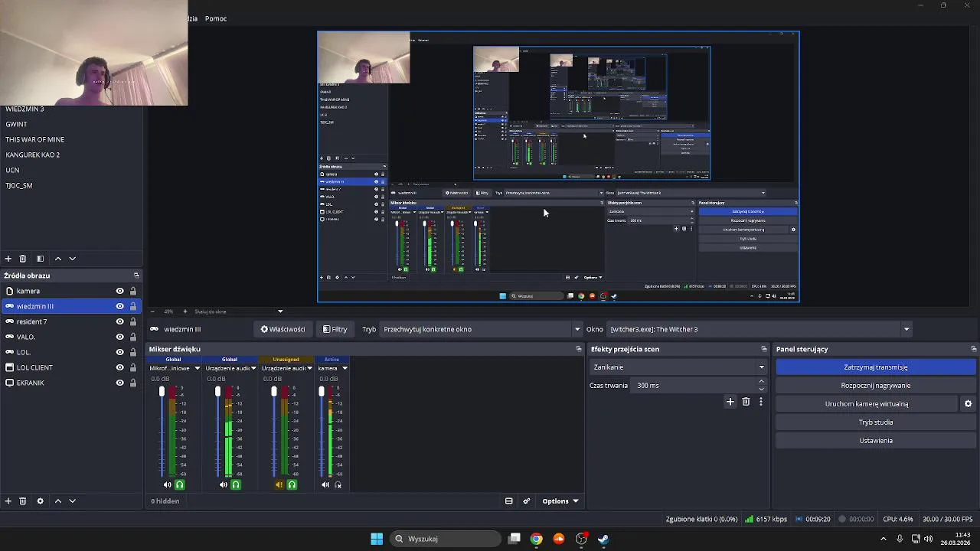This screenshot has width=980, height=551.
Task: Open Ustawienia settings button
Action: (x=876, y=441)
